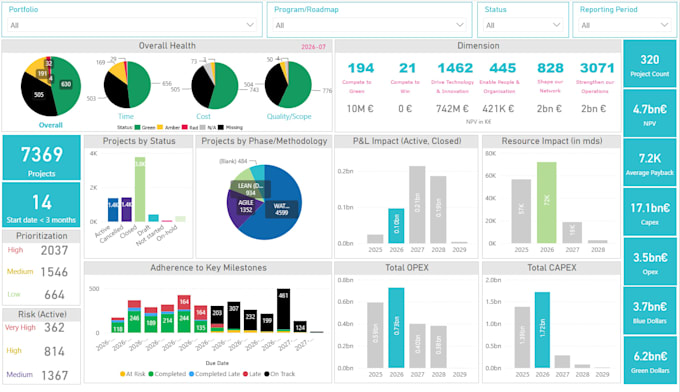Click the 1546 Medium prioritization count
Viewport: 680px width, 392px height.
[54, 272]
